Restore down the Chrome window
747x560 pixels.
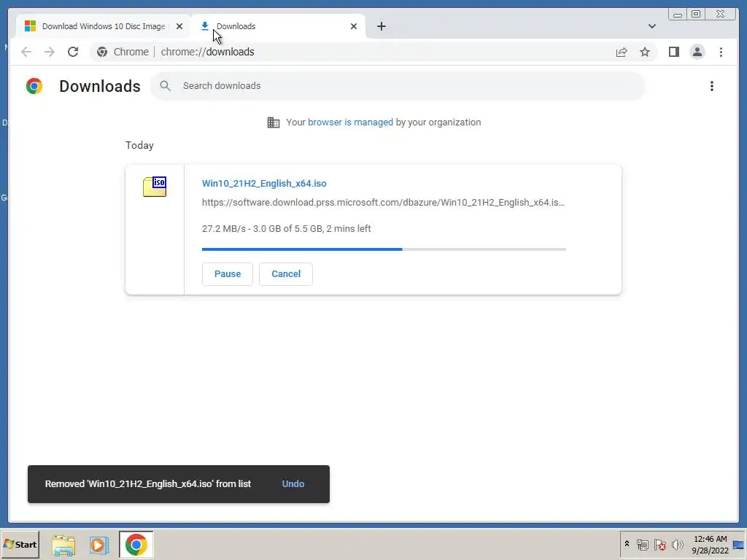[695, 15]
